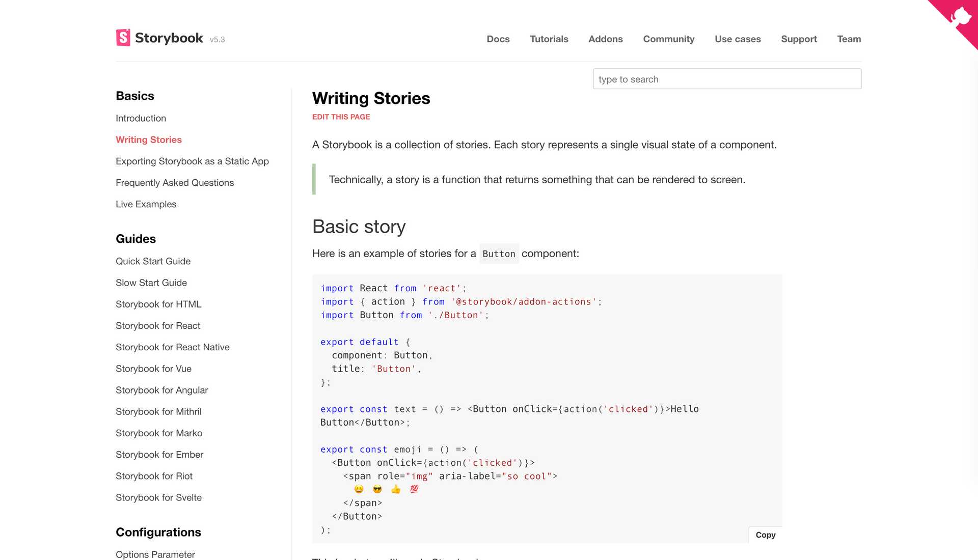
Task: Open the Community nav link
Action: click(x=668, y=39)
